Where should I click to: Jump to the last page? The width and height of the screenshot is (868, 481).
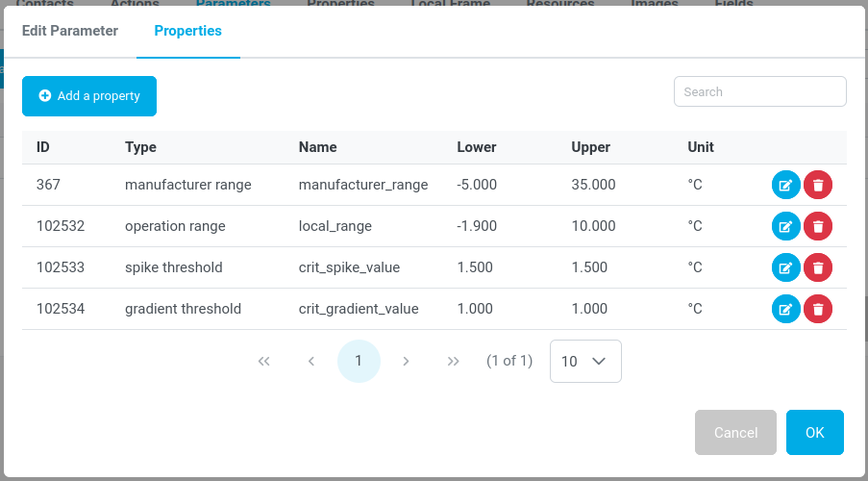point(454,361)
